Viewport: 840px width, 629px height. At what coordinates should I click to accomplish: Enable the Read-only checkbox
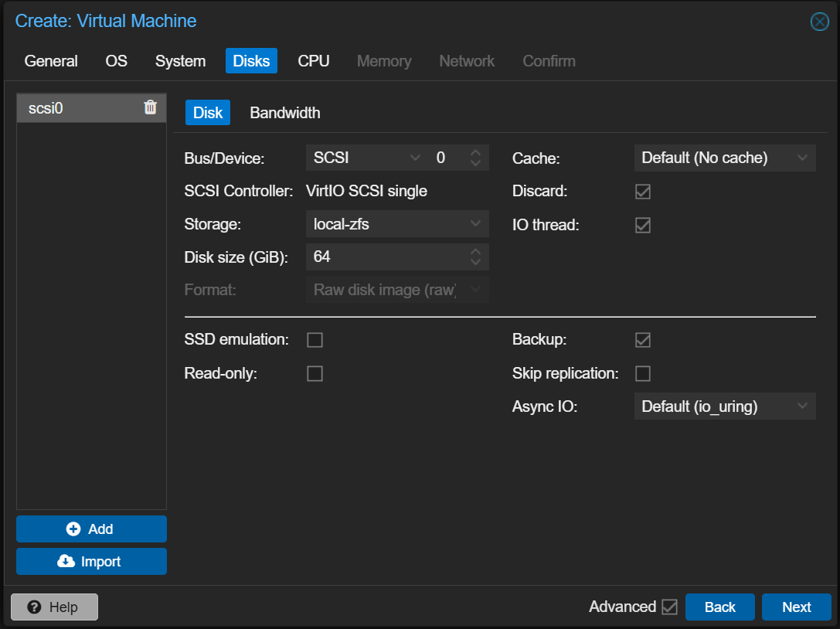pyautogui.click(x=315, y=374)
